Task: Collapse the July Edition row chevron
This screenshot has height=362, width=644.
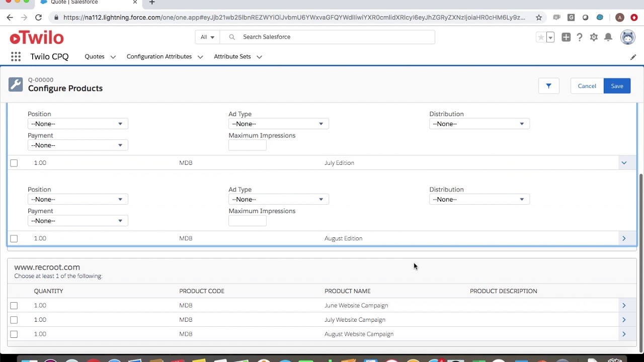Action: 624,163
